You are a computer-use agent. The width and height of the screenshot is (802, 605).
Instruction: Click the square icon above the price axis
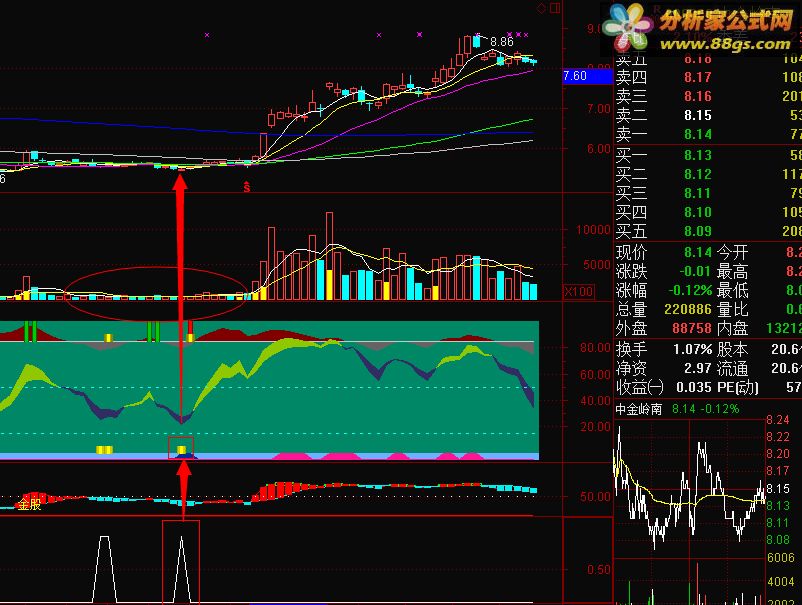pyautogui.click(x=555, y=8)
